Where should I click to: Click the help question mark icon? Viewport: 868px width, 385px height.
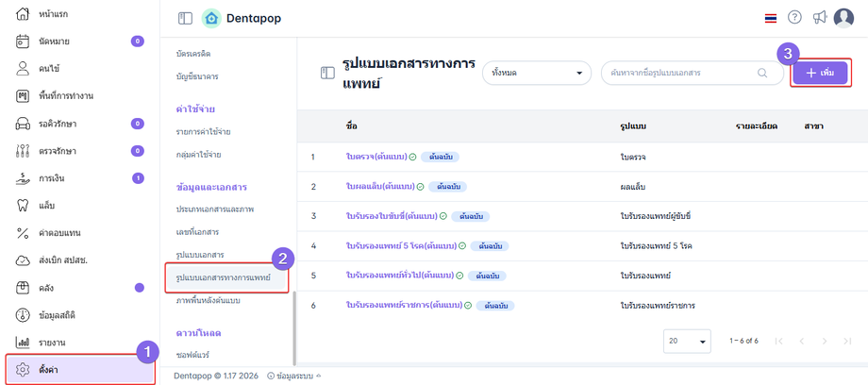tap(794, 18)
